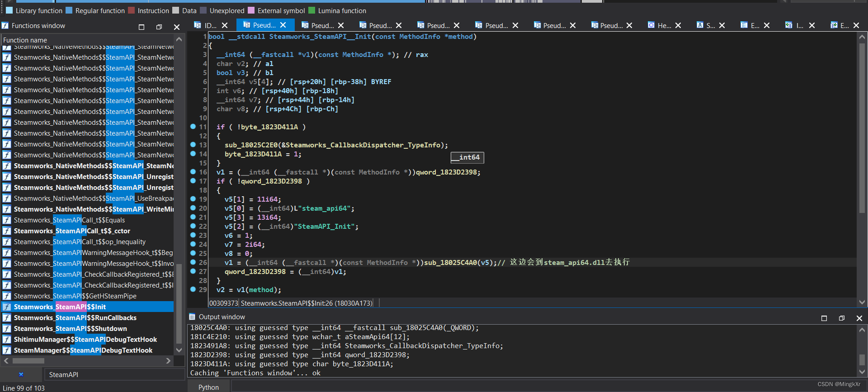The image size is (868, 392).
Task: Click function icon of SteamAPICall_t$$op_Inequality row
Action: [x=7, y=242]
